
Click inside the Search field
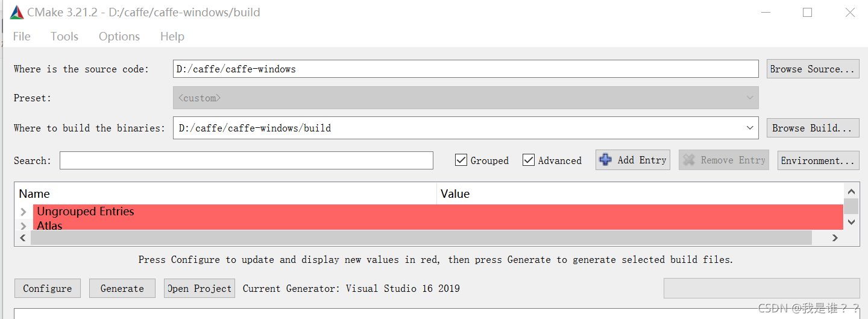click(247, 160)
